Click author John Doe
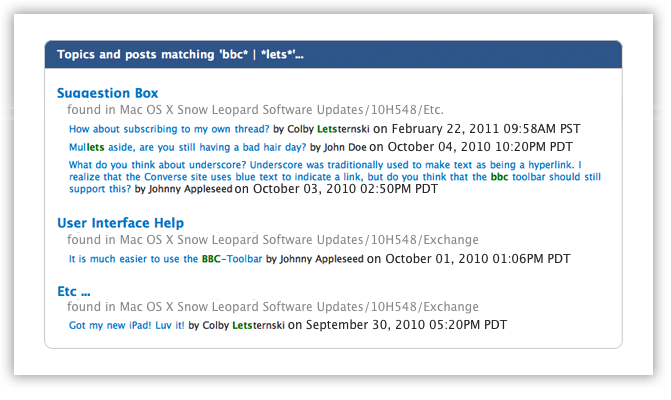This screenshot has width=671, height=400. [x=345, y=147]
